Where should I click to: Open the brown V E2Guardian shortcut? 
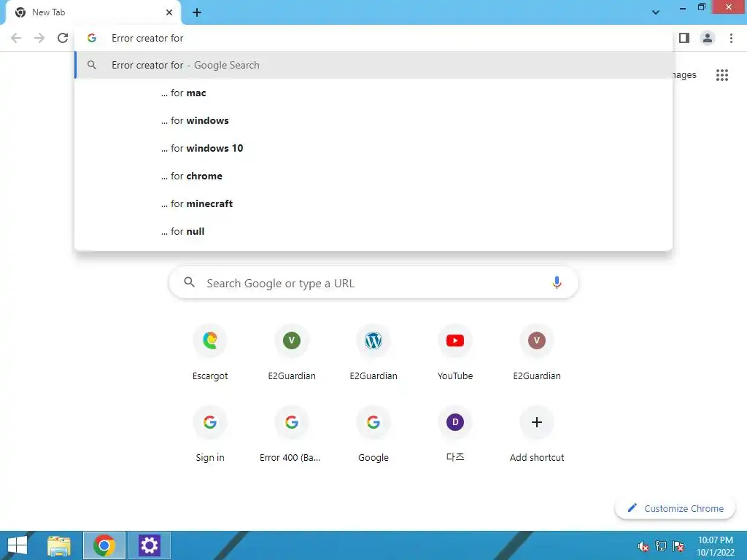point(537,353)
